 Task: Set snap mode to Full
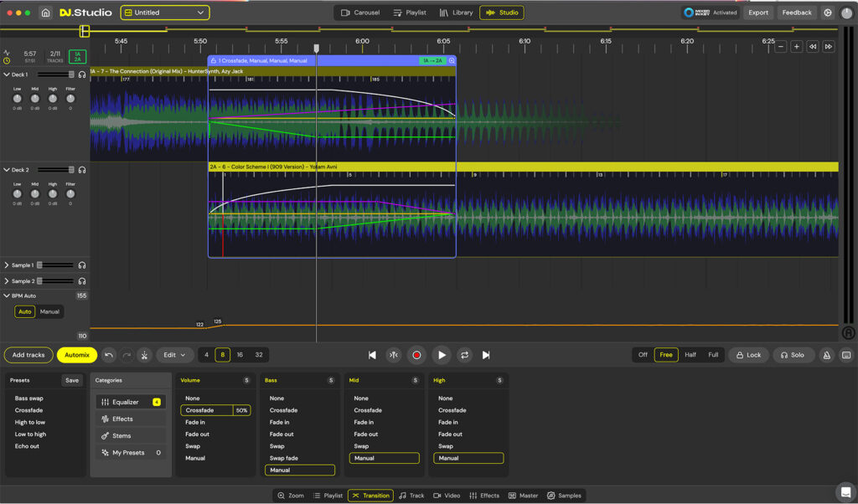pyautogui.click(x=713, y=355)
